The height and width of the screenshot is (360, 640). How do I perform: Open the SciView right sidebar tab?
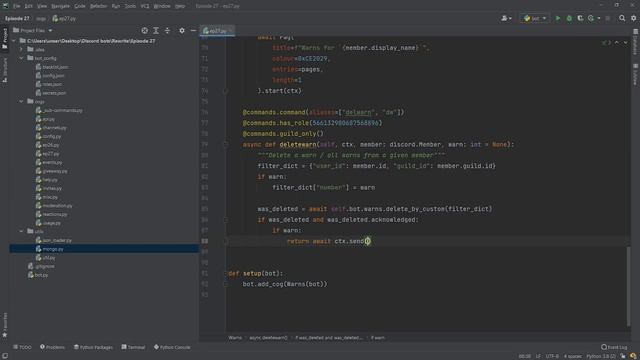[636, 74]
